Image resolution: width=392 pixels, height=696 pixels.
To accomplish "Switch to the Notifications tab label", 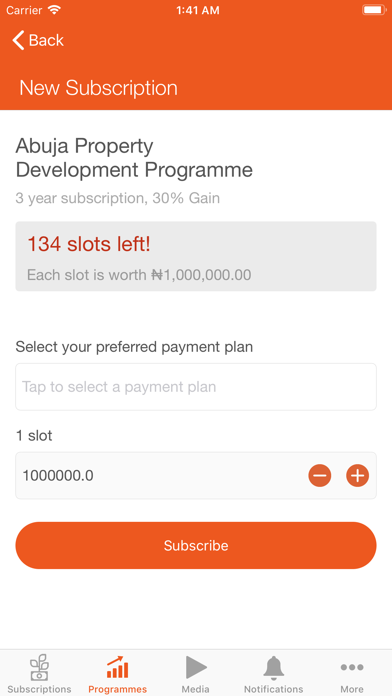I will coord(274,689).
